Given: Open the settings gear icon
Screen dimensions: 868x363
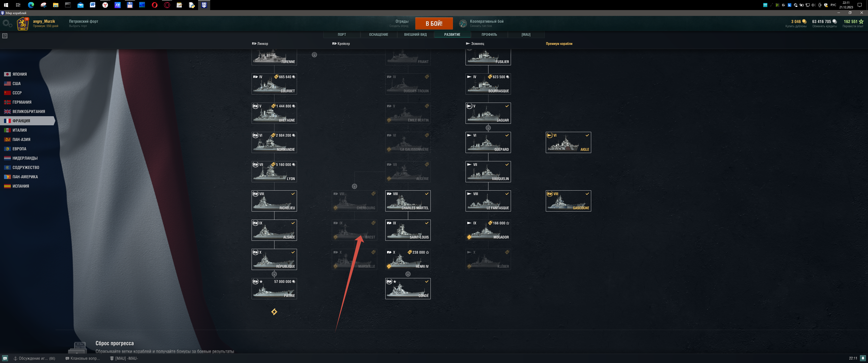Looking at the screenshot, I should point(7,24).
